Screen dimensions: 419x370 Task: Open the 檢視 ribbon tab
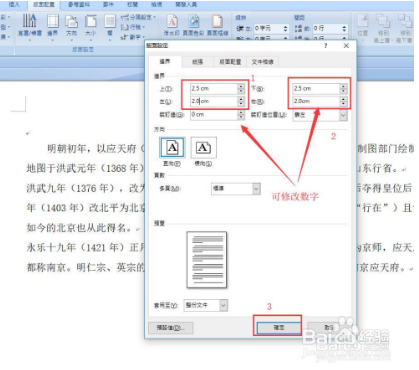[x=156, y=5]
